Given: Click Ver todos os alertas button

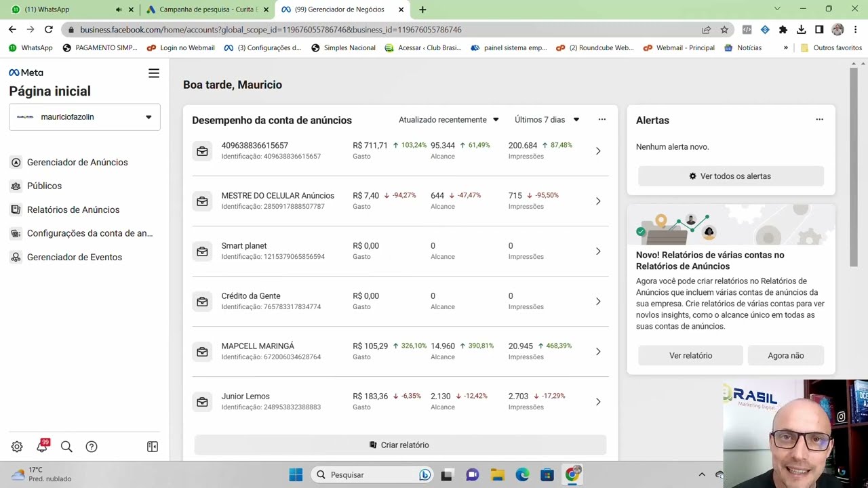Looking at the screenshot, I should tap(731, 176).
